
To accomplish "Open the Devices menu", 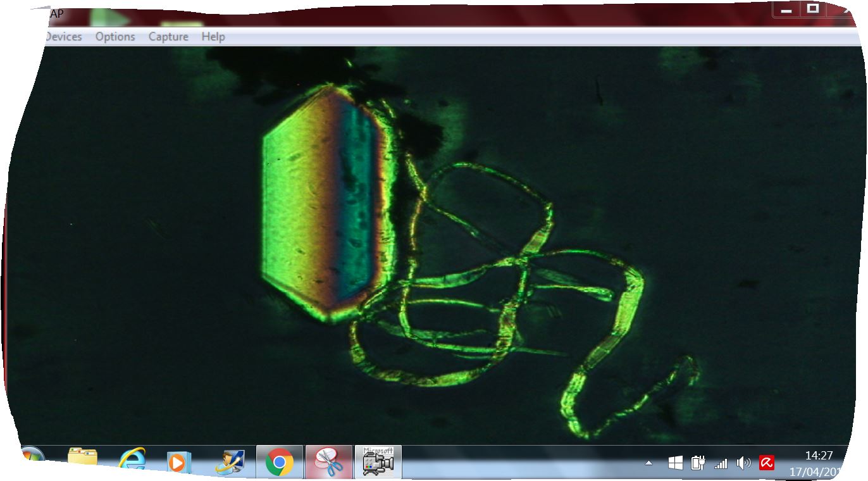I will coord(63,37).
